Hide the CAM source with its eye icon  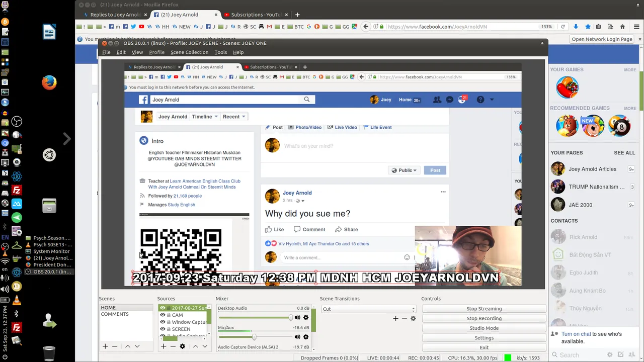tap(163, 315)
